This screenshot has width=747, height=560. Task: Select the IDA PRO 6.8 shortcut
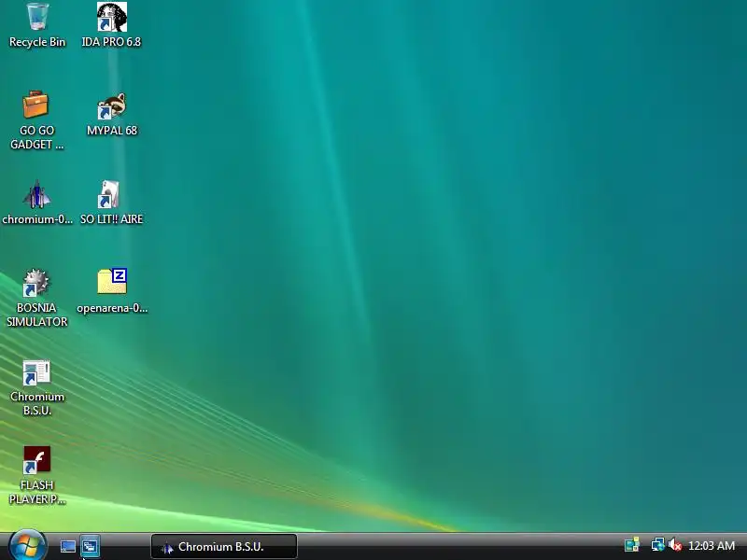click(111, 25)
